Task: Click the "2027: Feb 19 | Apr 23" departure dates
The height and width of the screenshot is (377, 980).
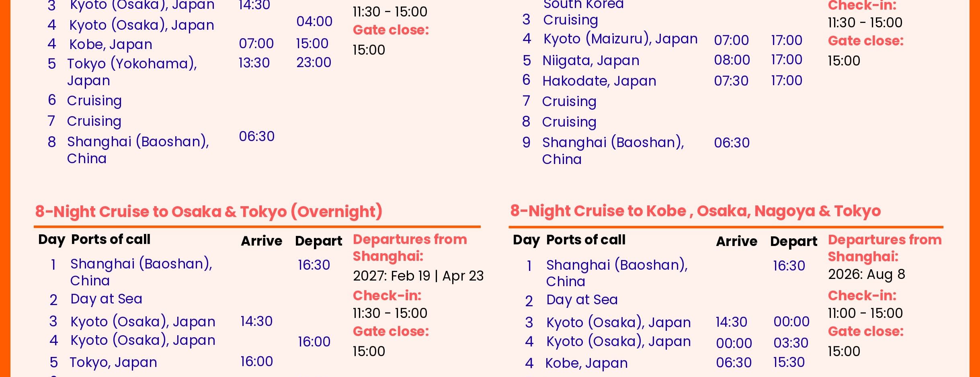Action: tap(418, 276)
